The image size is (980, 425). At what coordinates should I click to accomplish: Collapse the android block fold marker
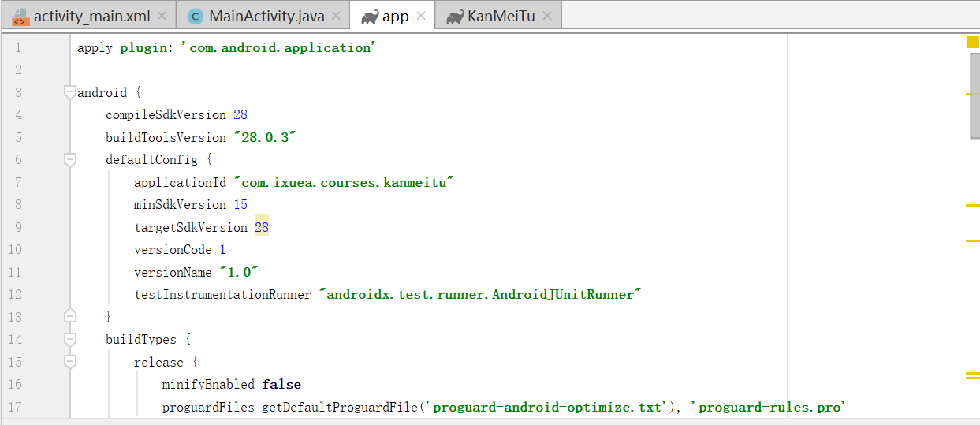(70, 92)
